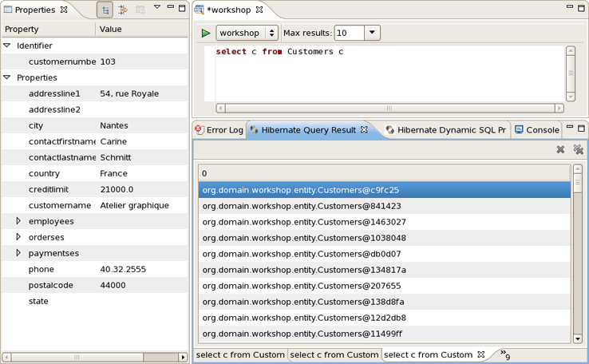Open the workshop configuration dropdown
The height and width of the screenshot is (364, 589).
[x=271, y=34]
